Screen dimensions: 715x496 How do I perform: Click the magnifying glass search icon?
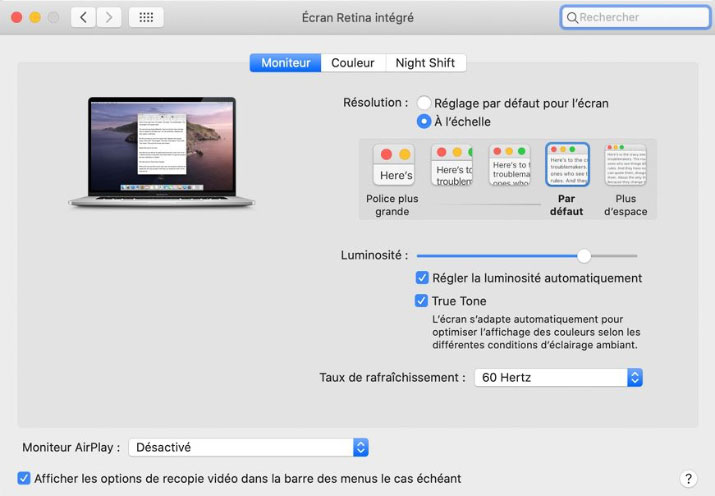click(x=572, y=18)
